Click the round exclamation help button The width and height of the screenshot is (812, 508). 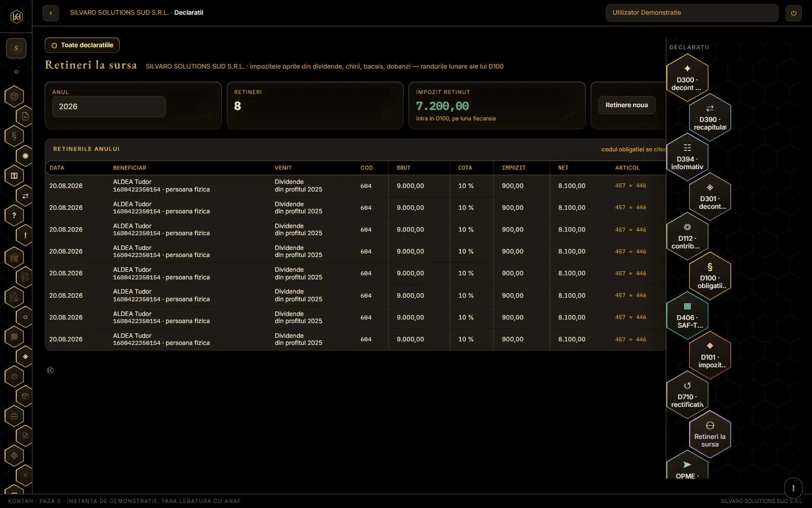[793, 488]
